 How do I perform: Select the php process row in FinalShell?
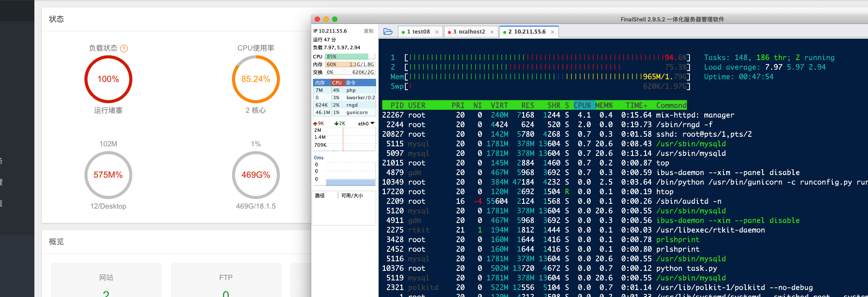pos(344,90)
